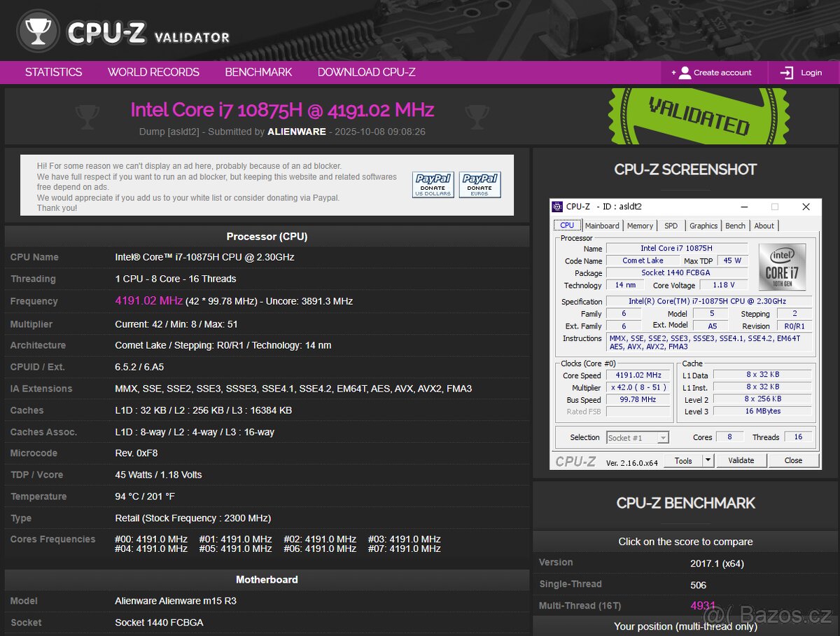Viewport: 840px width, 636px height.
Task: Click the Close button in CPU-Z
Action: pyautogui.click(x=794, y=460)
